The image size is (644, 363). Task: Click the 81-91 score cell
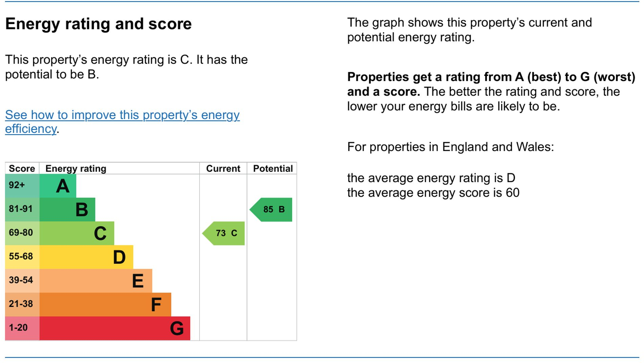coord(22,209)
